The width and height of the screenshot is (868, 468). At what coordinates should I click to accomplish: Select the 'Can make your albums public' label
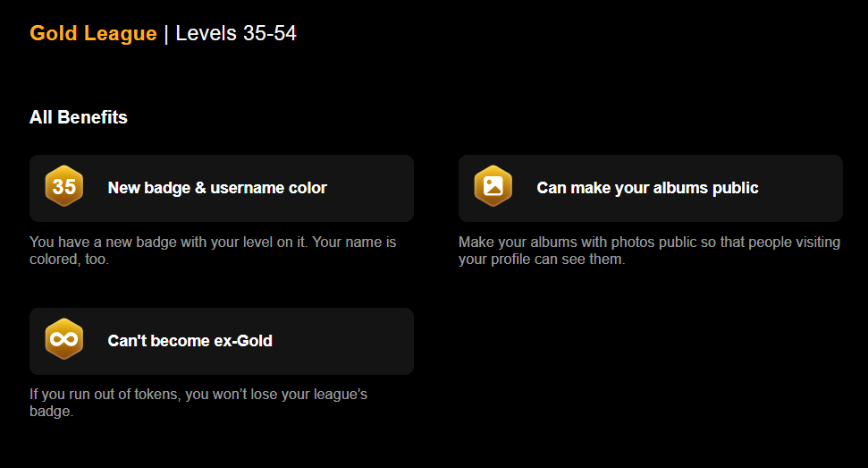[647, 188]
